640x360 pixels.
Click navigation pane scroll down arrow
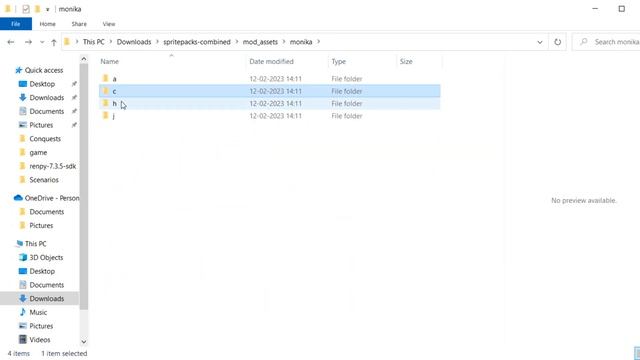[84, 342]
